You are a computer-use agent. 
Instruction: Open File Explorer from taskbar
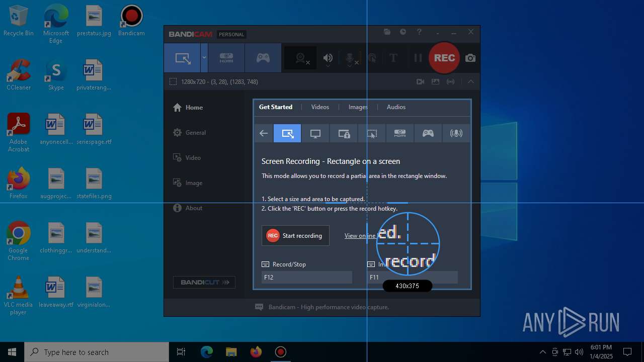coord(231,352)
